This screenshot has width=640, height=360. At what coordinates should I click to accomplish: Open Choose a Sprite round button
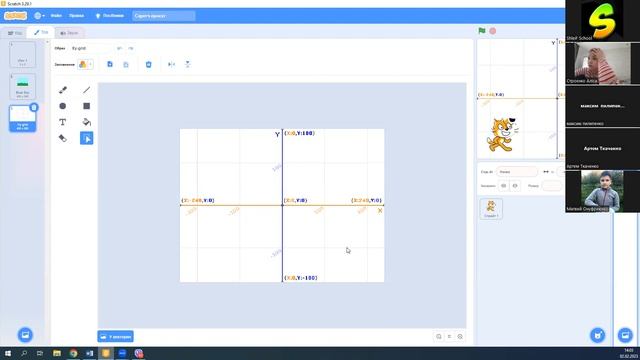[598, 336]
